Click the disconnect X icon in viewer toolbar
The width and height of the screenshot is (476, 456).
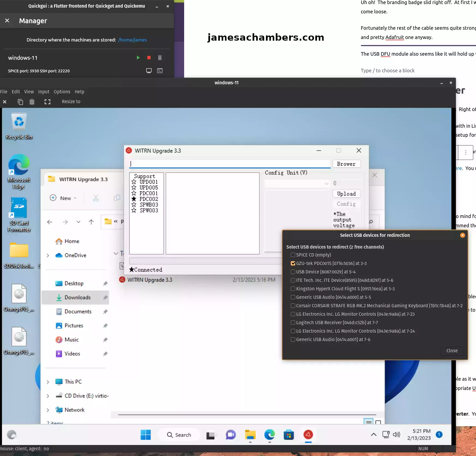[5, 102]
